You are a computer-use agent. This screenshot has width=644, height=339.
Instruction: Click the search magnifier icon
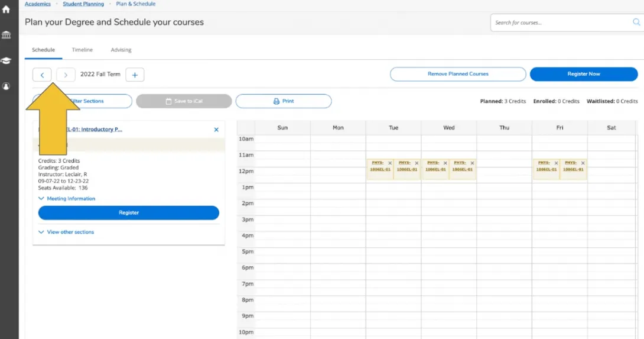(x=636, y=22)
